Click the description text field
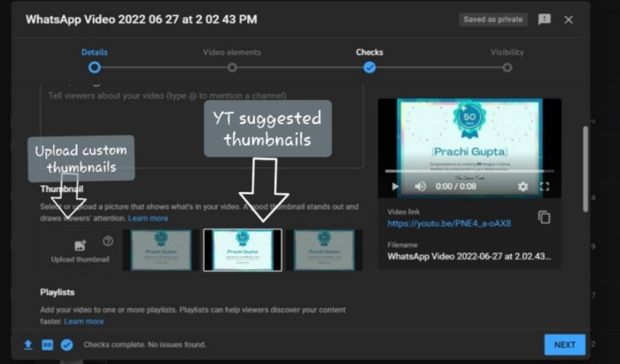The image size is (620, 364). 202,127
